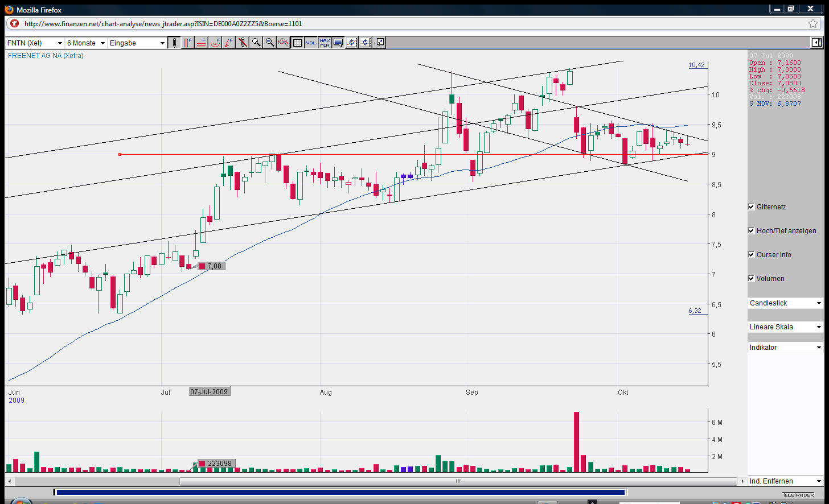Click the scrollbar right arrow
Image resolution: width=829 pixels, height=504 pixels.
742,481
